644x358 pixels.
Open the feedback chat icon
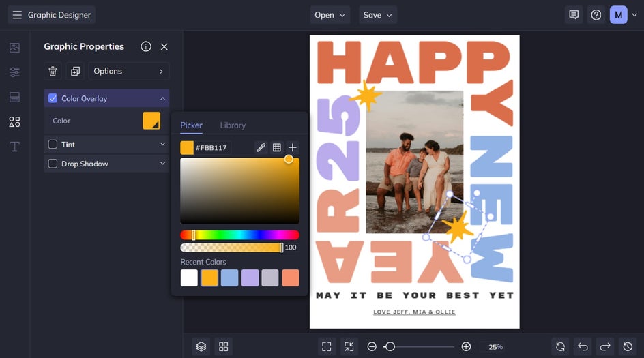coord(574,15)
